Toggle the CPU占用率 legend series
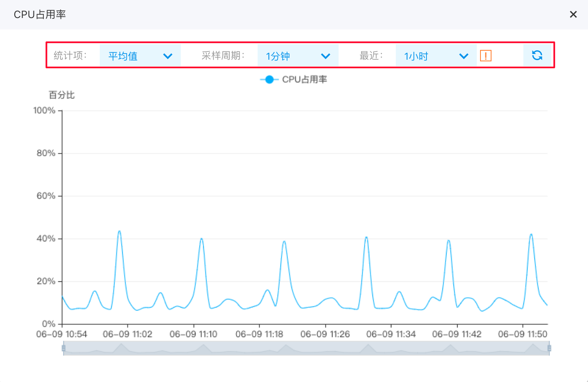Viewport: 588px width, 382px height. (x=294, y=79)
